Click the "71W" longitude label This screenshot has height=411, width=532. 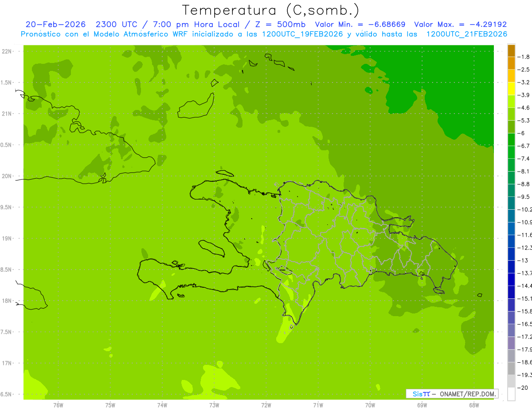[x=318, y=405]
